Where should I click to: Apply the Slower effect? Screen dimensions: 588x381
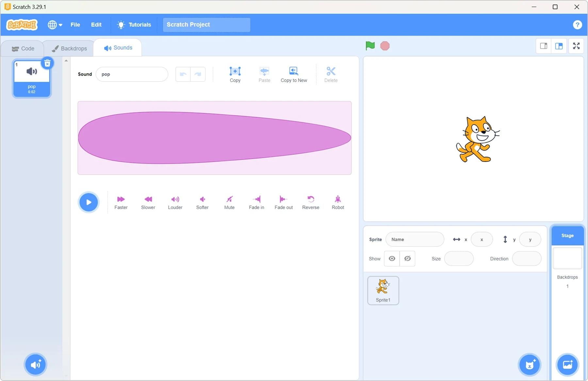coord(148,203)
